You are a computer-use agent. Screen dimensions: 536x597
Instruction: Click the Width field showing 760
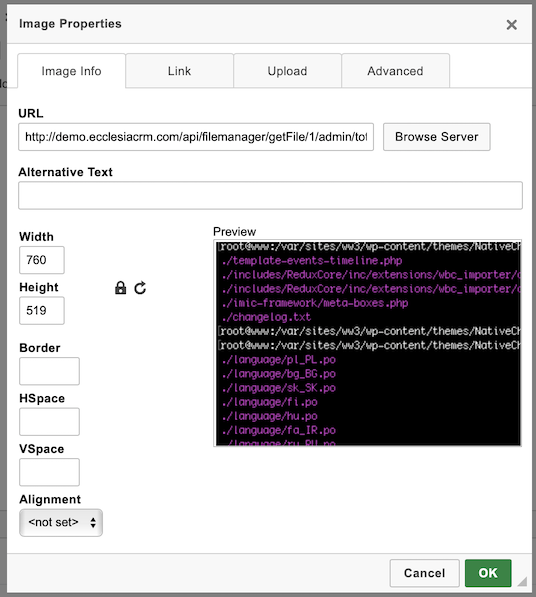click(x=42, y=260)
